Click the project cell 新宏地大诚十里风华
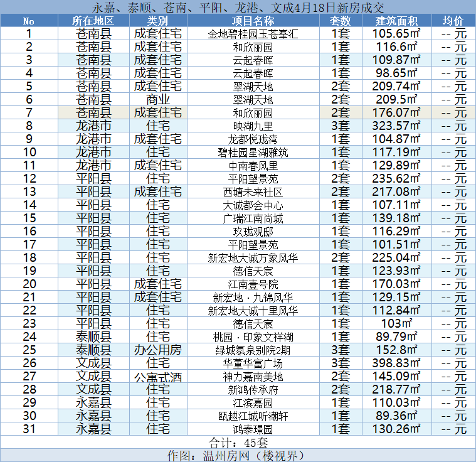The height and width of the screenshot is (462, 476). [x=253, y=311]
